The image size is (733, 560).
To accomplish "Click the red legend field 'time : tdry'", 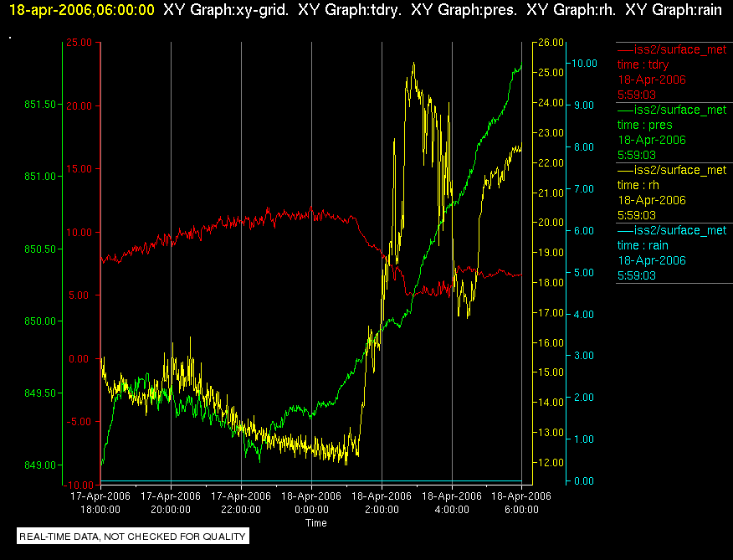I will pyautogui.click(x=643, y=64).
